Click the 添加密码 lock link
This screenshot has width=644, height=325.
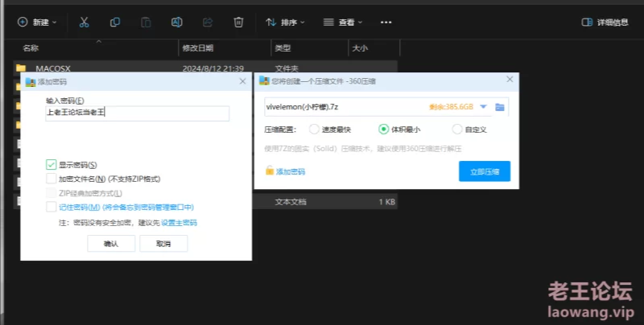(286, 171)
